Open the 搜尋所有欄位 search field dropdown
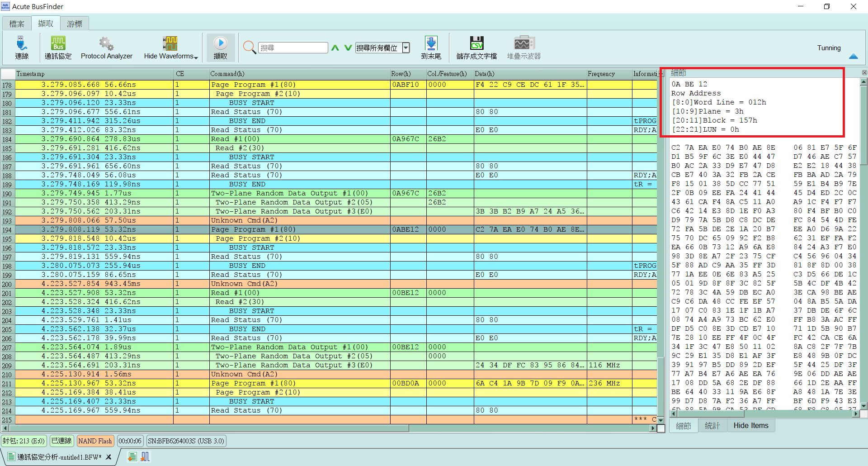The image size is (868, 466). (406, 48)
